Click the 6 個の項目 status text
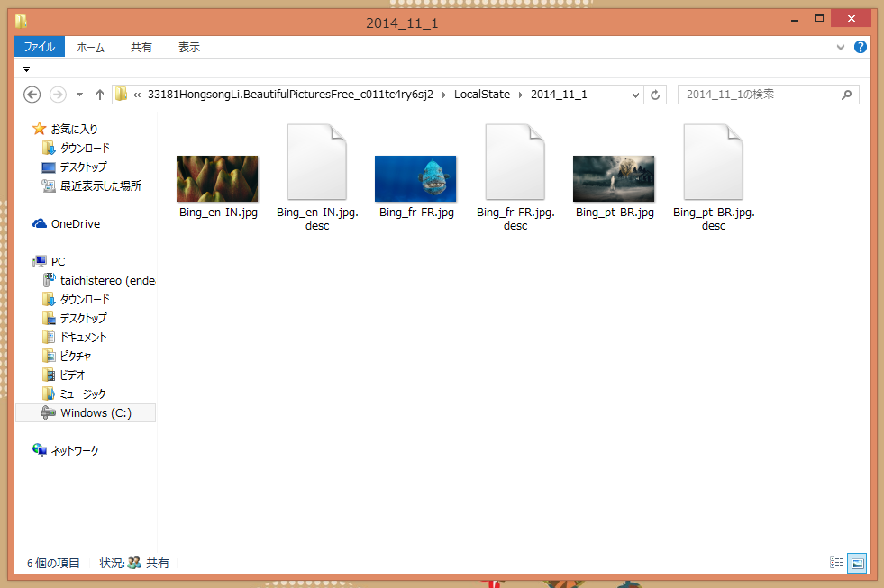The image size is (884, 588). pos(53,563)
